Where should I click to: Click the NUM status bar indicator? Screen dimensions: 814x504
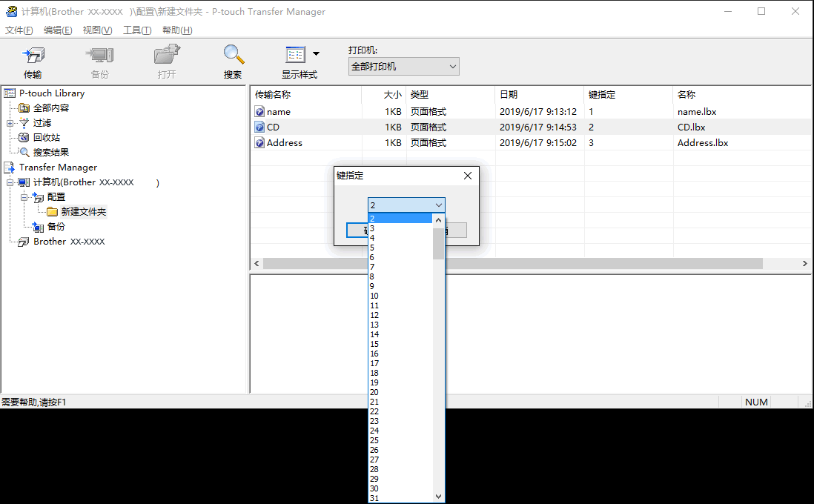[756, 402]
